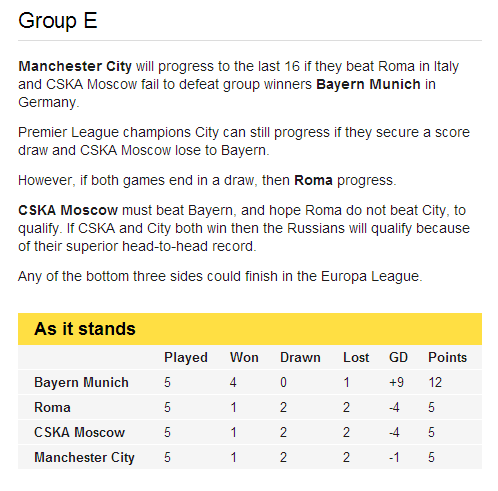Click the Europa League sentence
This screenshot has height=491, width=498.
[x=220, y=276]
